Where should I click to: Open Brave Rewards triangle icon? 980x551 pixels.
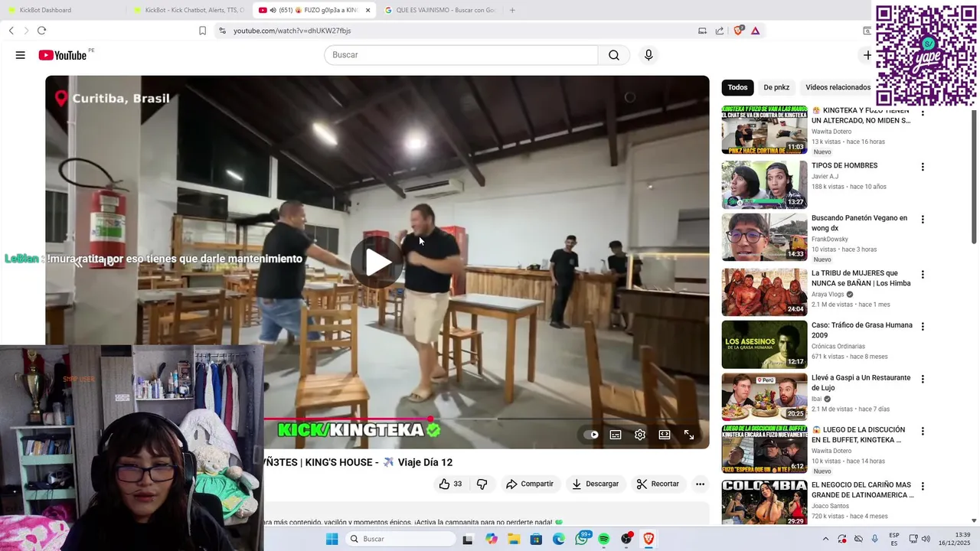coord(756,31)
